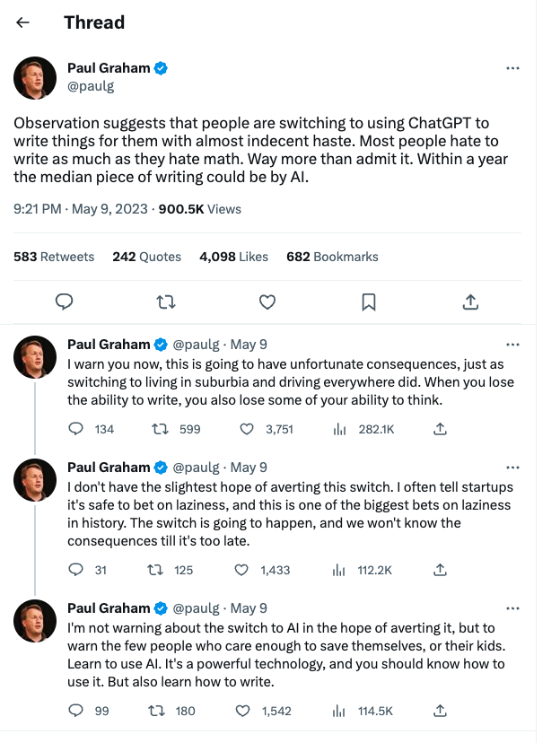Screen dimensions: 560x743
Task: Click the back arrow next to Thread
Action: (x=23, y=22)
